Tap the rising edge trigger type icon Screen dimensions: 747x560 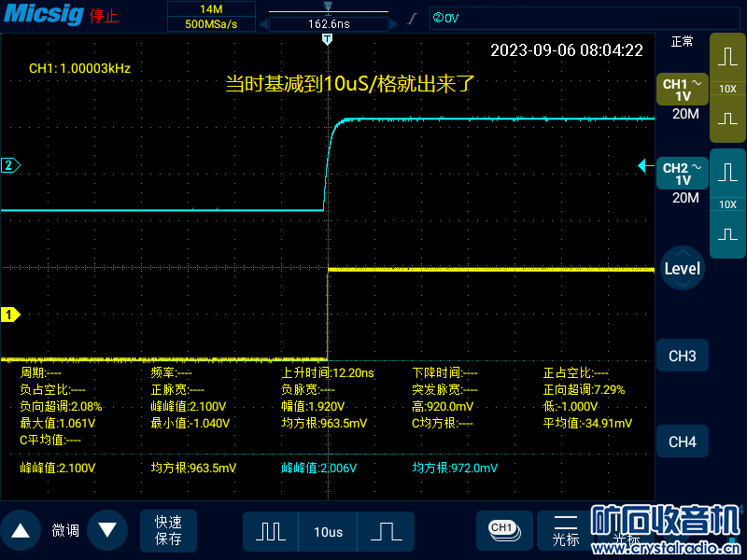pyautogui.click(x=413, y=19)
